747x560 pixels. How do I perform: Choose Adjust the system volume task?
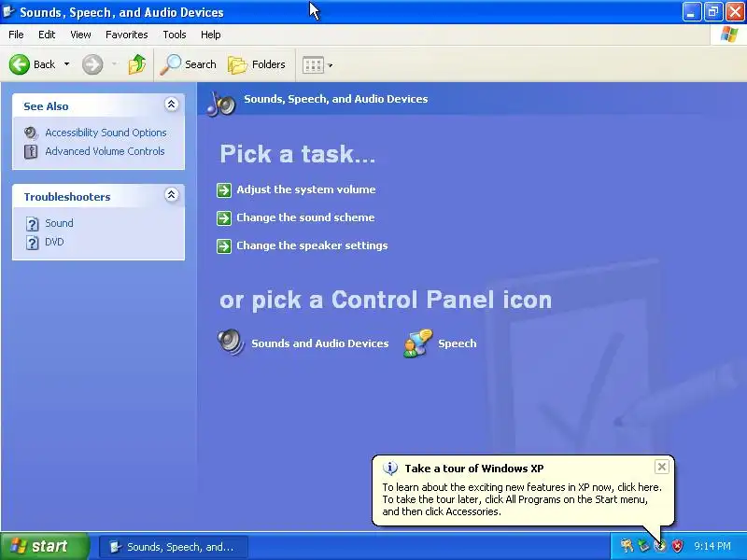[306, 189]
